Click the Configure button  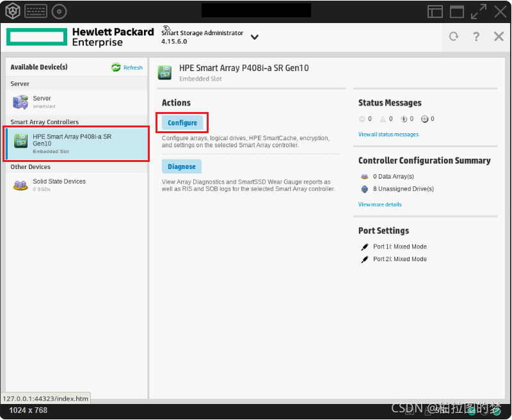pyautogui.click(x=182, y=123)
